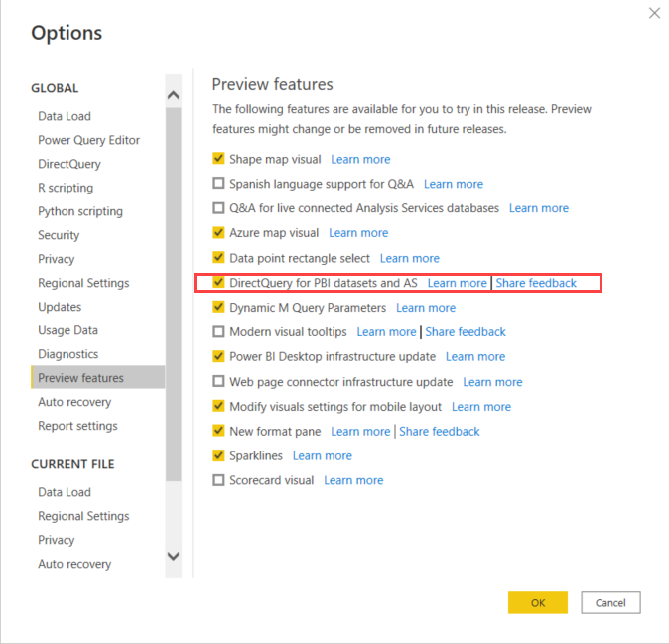Click the sidebar scrollbar thumb
This screenshot has width=669, height=644.
(x=174, y=295)
